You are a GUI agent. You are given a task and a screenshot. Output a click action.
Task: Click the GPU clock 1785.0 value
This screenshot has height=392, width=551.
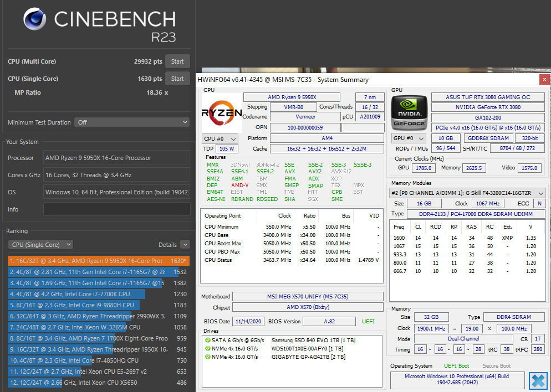(424, 168)
